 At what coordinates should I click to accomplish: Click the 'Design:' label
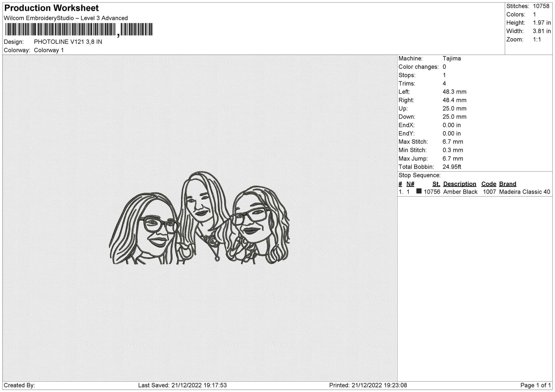pos(13,42)
